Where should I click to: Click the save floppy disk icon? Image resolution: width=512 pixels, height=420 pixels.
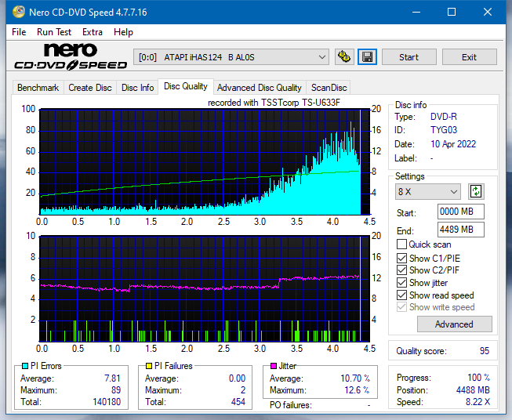point(367,57)
